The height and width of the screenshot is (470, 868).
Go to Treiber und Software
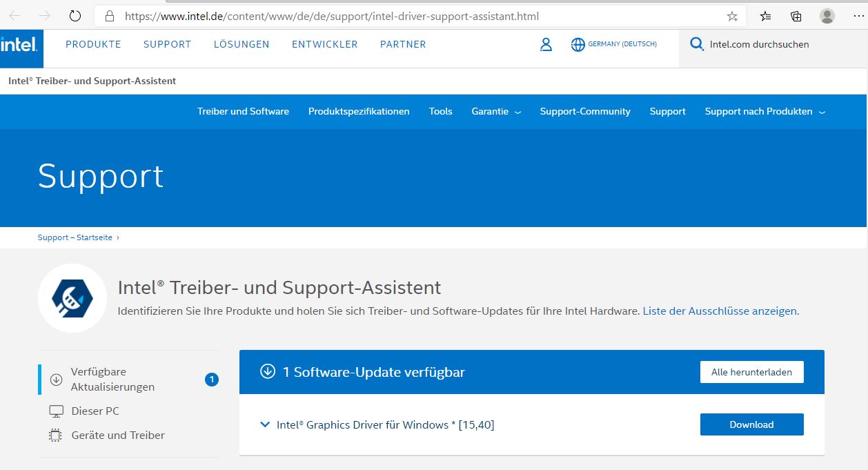coord(243,111)
